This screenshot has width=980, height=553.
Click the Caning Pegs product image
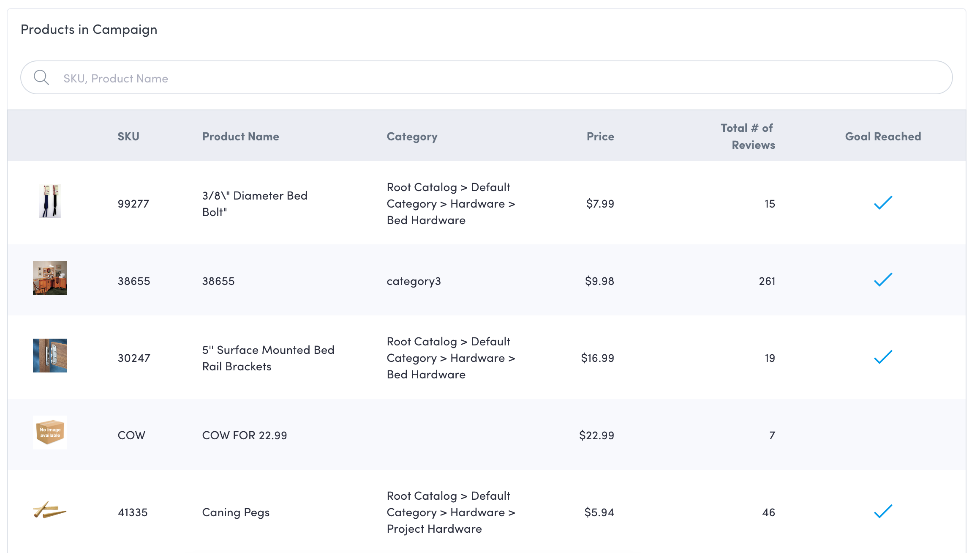click(50, 510)
